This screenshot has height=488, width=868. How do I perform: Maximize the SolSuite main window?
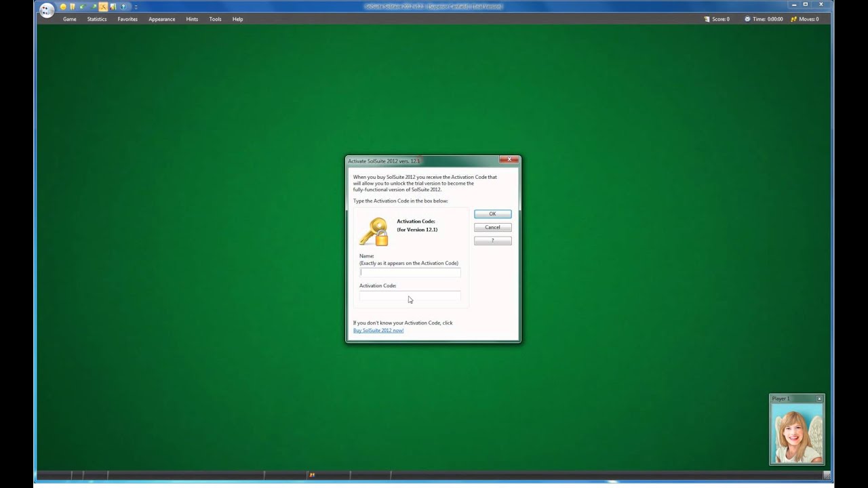click(x=806, y=4)
